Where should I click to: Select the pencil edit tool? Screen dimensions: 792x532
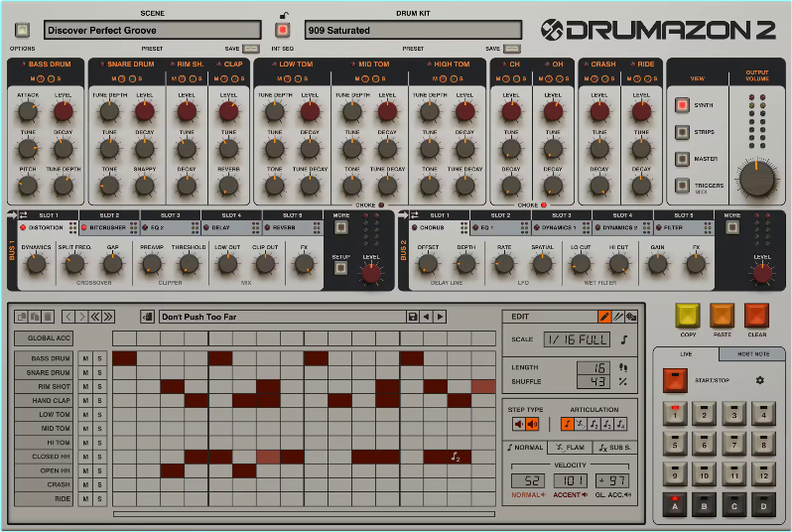604,317
